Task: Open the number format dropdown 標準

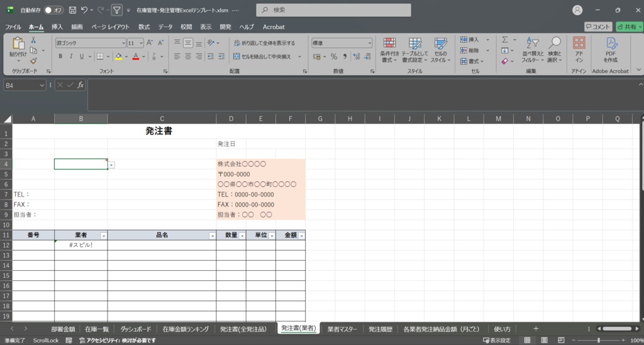Action: 370,43
